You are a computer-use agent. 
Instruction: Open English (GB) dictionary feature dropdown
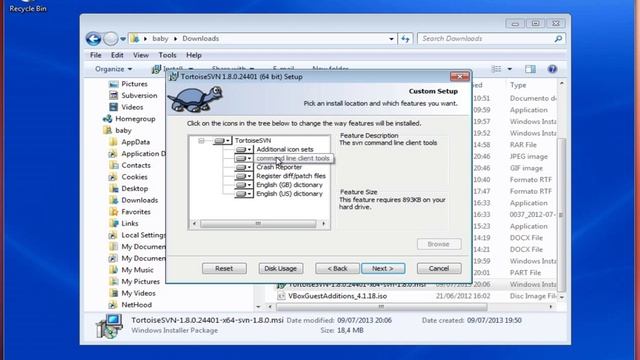point(244,185)
